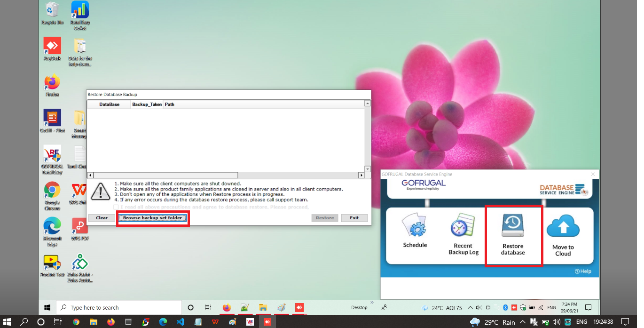Expand the Desktop toolbar double-chevron

(372, 303)
